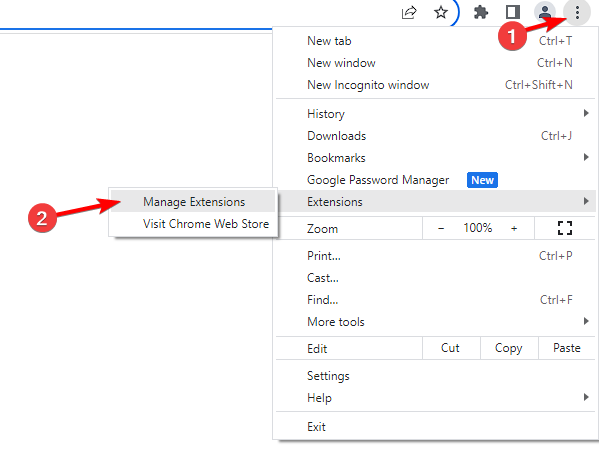Open a New window
Screen dimensions: 599x455
click(435, 63)
